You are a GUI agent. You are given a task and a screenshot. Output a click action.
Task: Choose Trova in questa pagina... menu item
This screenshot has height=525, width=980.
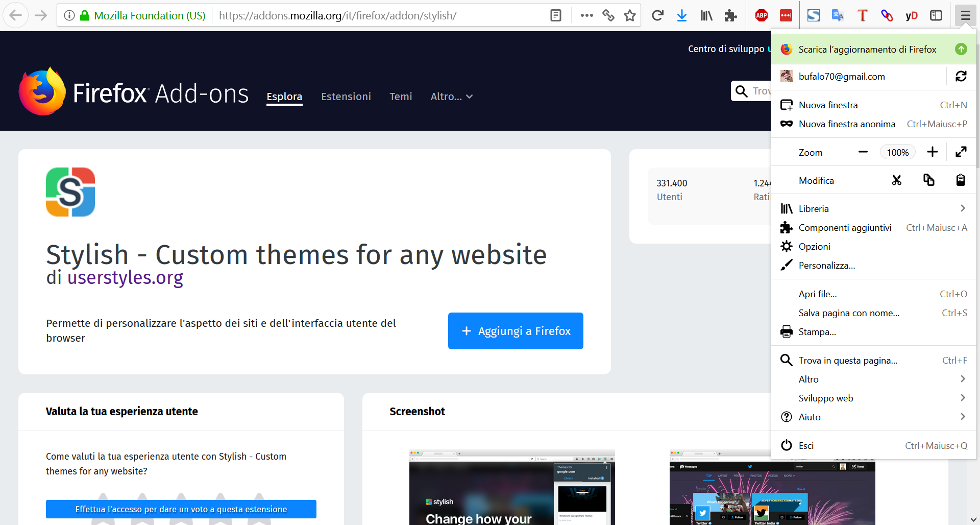pyautogui.click(x=874, y=360)
